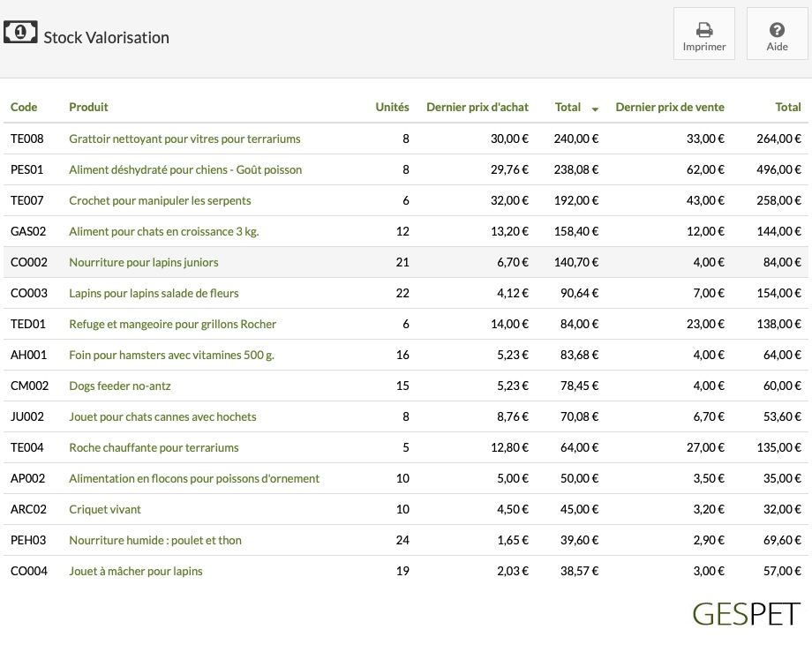Sort by the Unités column header
The image size is (812, 652).
click(x=392, y=107)
